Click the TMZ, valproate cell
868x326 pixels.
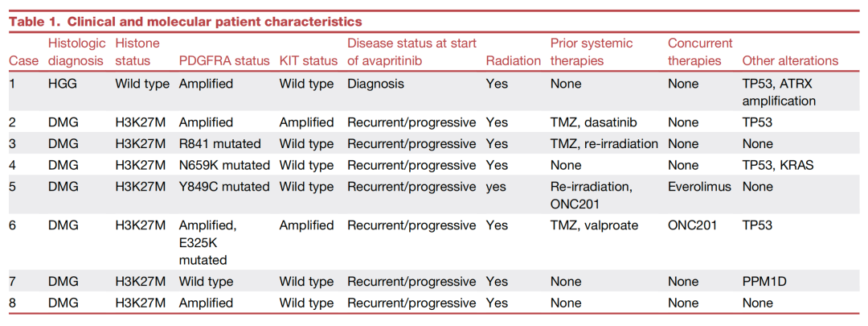[594, 225]
